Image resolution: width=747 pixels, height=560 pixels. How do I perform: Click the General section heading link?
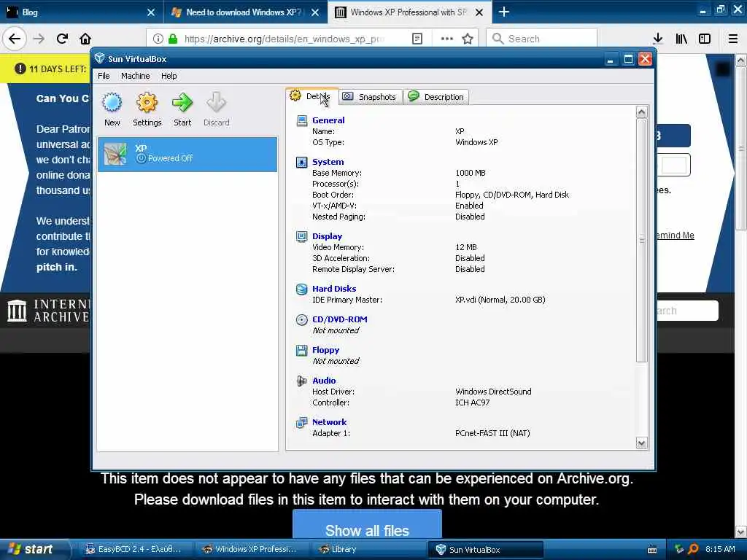pos(328,120)
